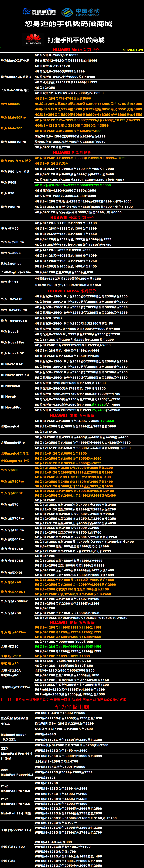144x868 pixels.
Task: Select the Hi Nova9Pro model cell
Action: pos(17,407)
